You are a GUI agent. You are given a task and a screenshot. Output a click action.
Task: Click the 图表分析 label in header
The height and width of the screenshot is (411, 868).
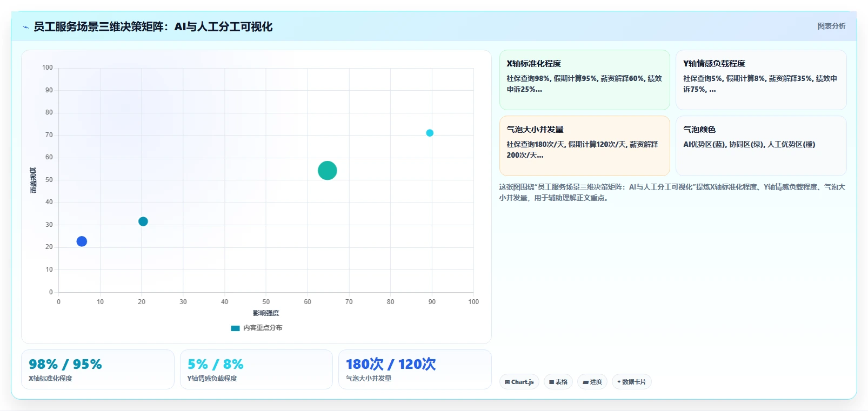831,26
